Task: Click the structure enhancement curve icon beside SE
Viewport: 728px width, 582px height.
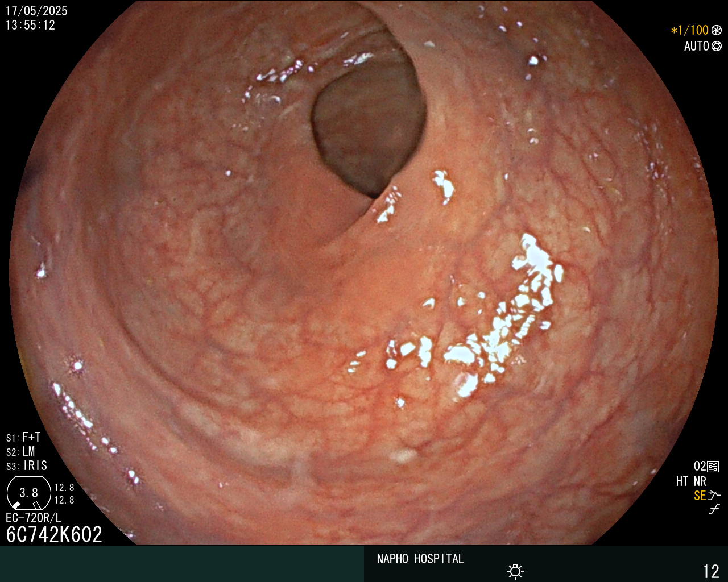Action: tap(714, 496)
